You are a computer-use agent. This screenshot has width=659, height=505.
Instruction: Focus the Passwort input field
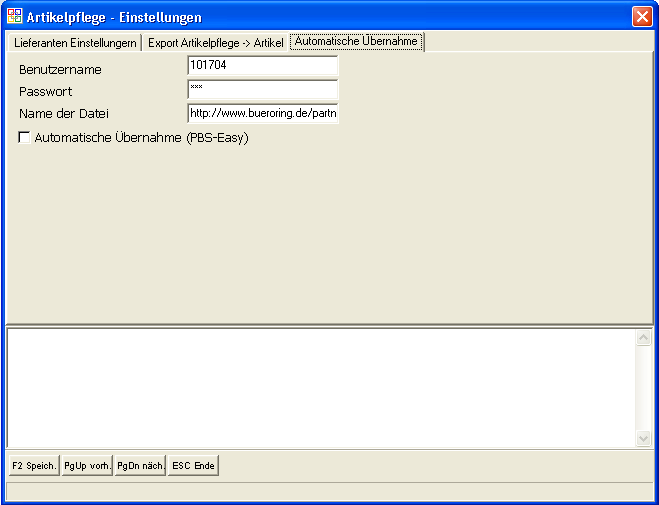(263, 91)
